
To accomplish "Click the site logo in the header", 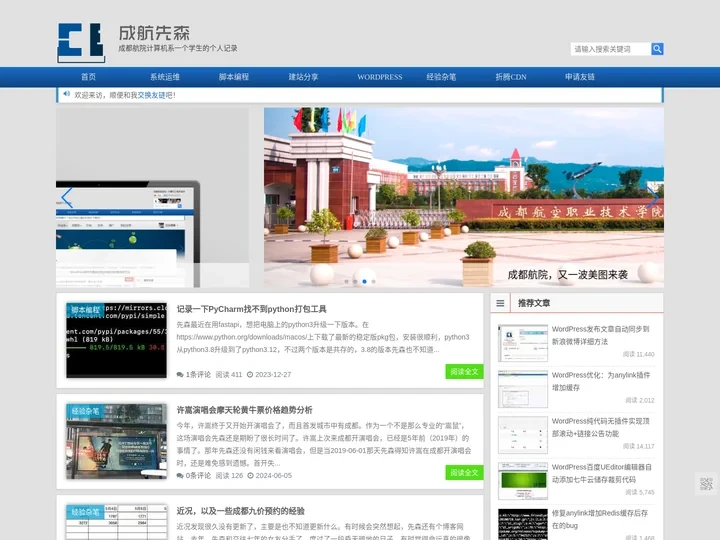I will click(81, 43).
